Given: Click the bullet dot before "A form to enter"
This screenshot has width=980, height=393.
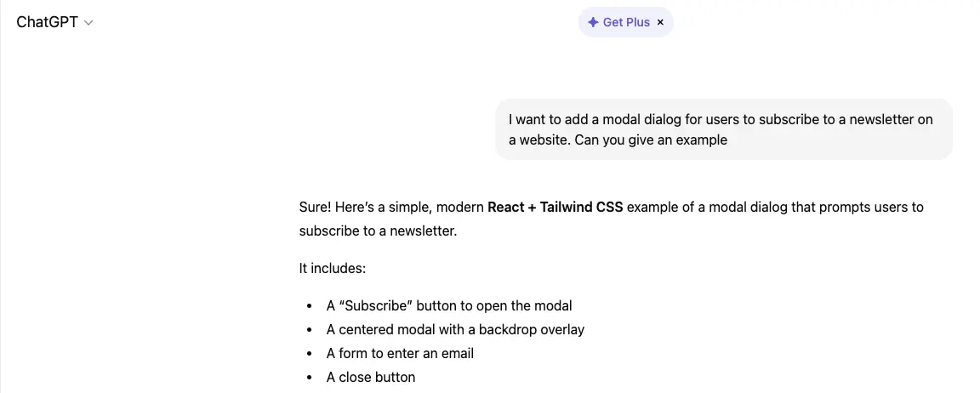Looking at the screenshot, I should pyautogui.click(x=309, y=354).
